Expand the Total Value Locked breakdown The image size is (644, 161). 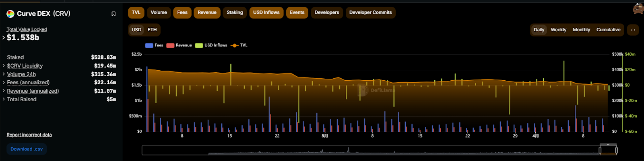[x=4, y=38]
